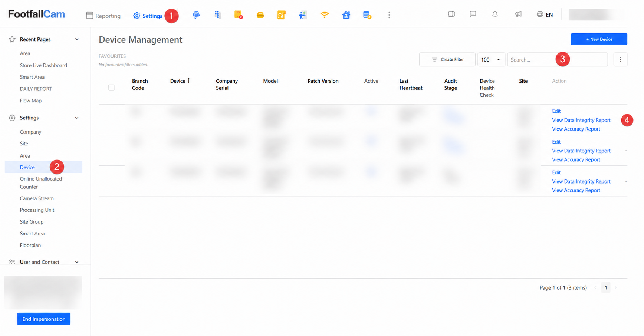Click the megaphone announcements icon
This screenshot has width=644, height=336.
coord(518,14)
